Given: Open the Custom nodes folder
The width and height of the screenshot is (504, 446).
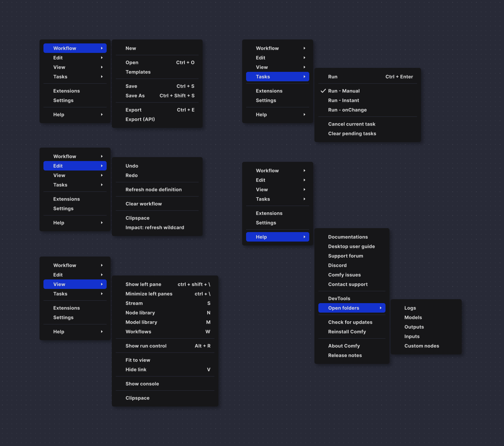Looking at the screenshot, I should pos(421,346).
